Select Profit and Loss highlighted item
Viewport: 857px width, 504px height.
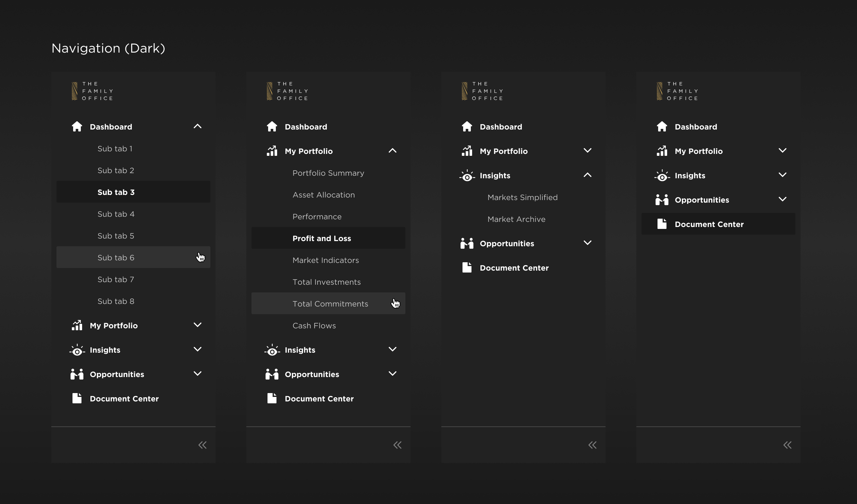(x=321, y=238)
